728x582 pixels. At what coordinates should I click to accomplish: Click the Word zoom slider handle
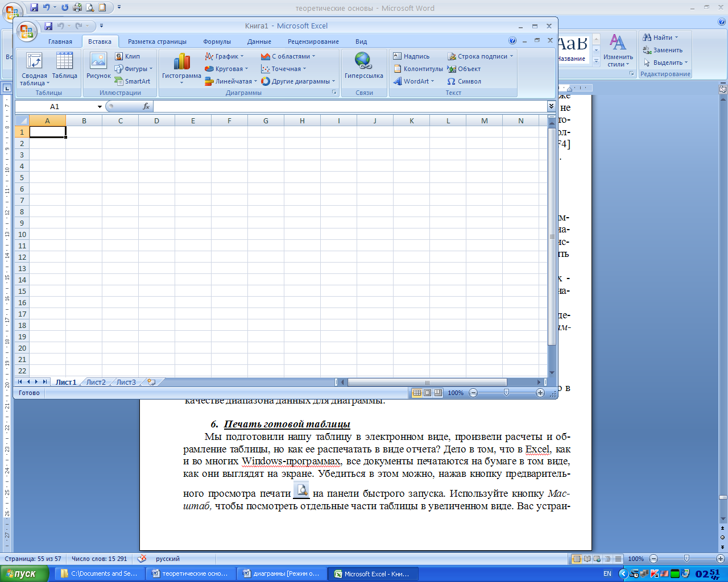pos(686,559)
